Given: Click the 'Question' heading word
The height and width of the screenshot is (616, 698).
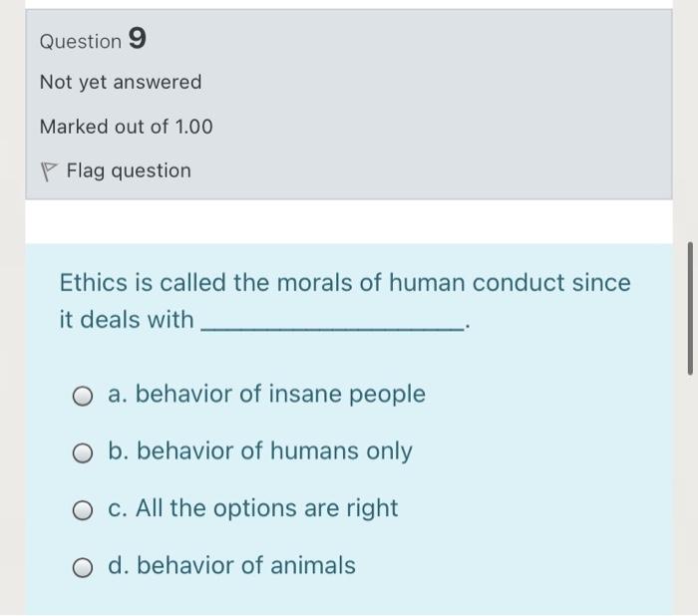Looking at the screenshot, I should [x=80, y=42].
